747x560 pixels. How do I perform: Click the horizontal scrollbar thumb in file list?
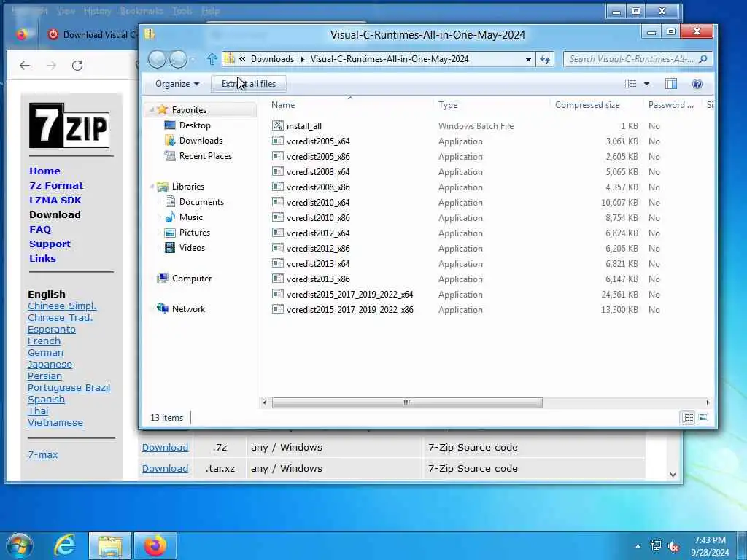[407, 402]
